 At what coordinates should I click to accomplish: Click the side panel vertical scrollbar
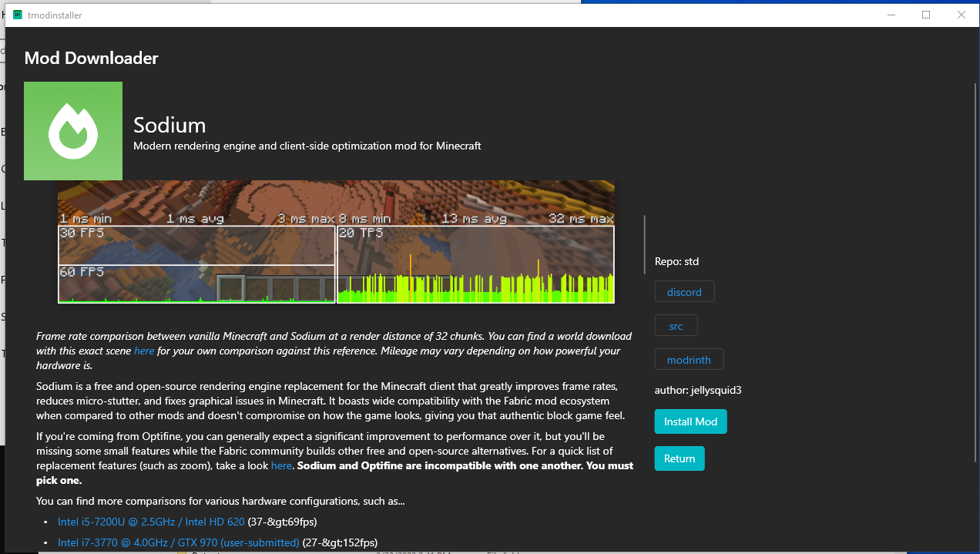click(x=645, y=244)
